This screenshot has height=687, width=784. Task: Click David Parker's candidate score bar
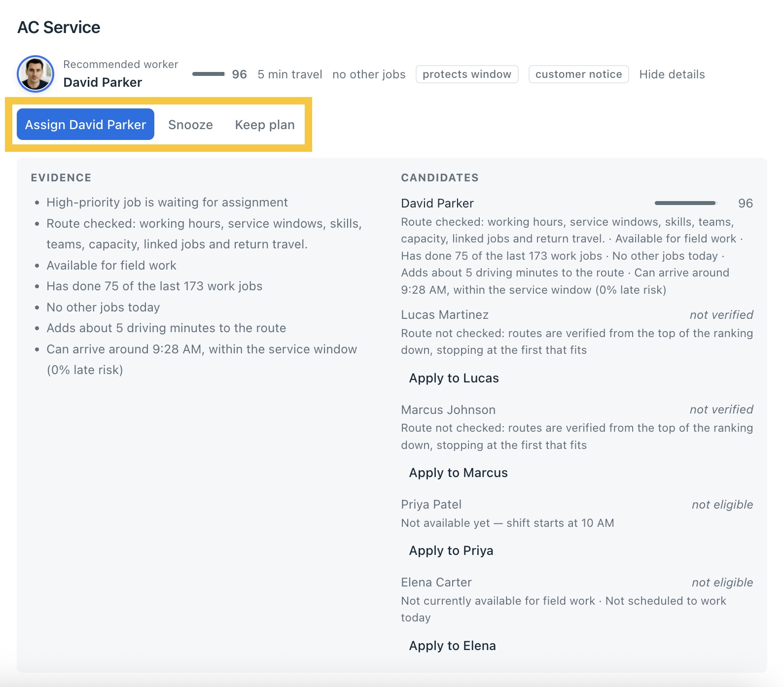[x=686, y=203]
